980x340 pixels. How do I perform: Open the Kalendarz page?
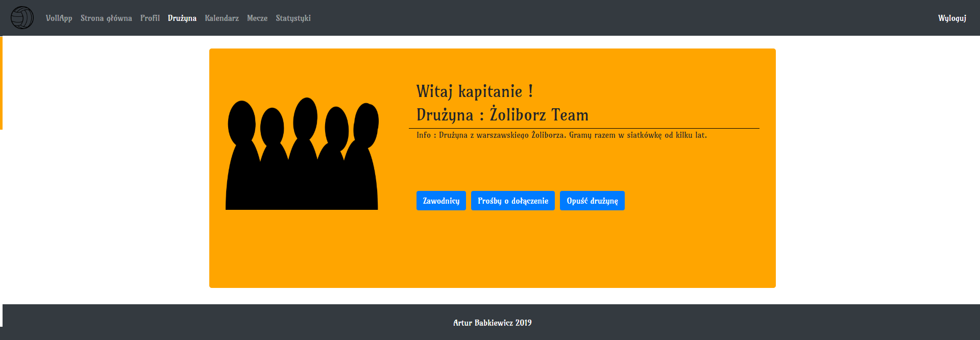coord(222,18)
